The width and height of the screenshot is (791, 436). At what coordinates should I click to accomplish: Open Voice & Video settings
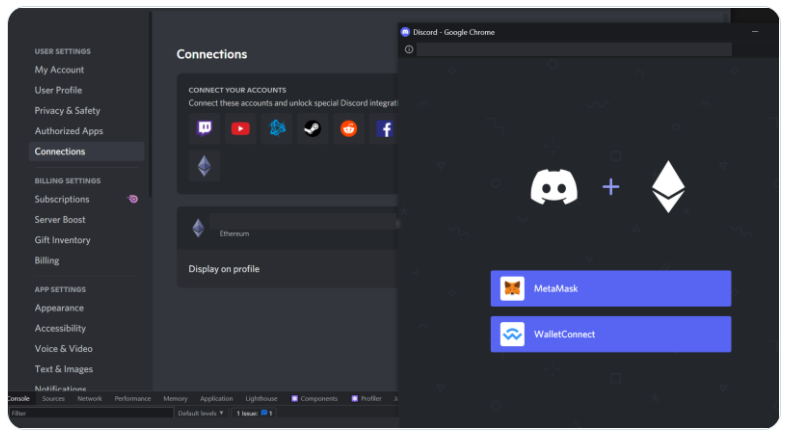[63, 349]
